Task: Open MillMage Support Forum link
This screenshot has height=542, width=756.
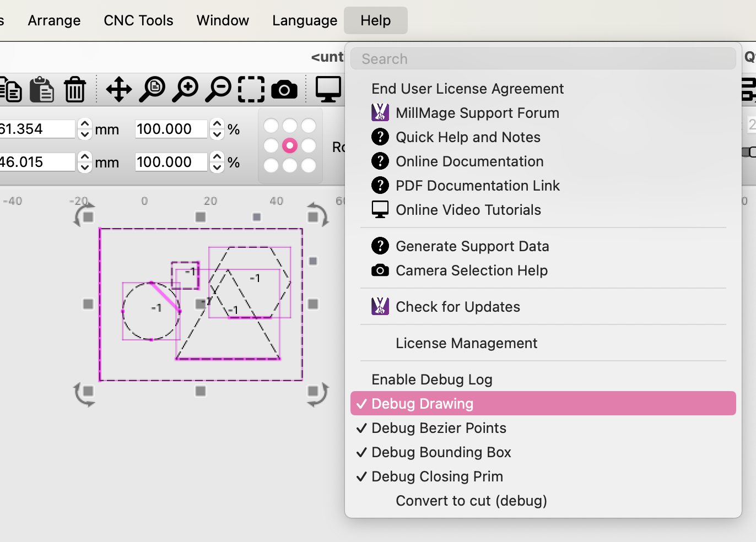Action: [x=477, y=113]
